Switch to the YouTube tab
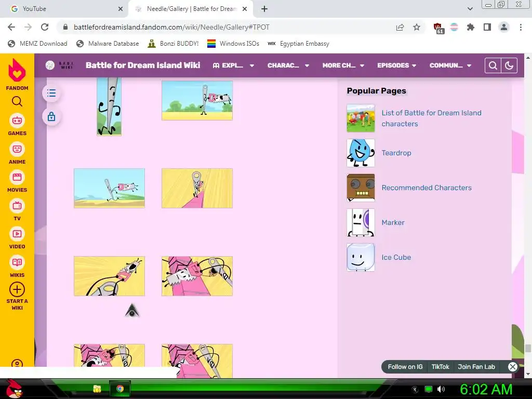This screenshot has width=532, height=399. (x=64, y=9)
